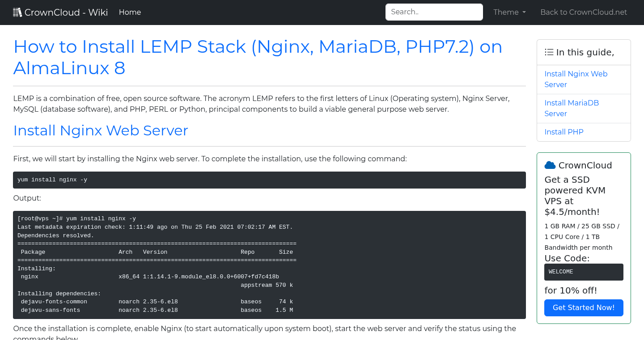The image size is (644, 340).
Task: Click the 'Get Started Now!' button
Action: click(584, 307)
